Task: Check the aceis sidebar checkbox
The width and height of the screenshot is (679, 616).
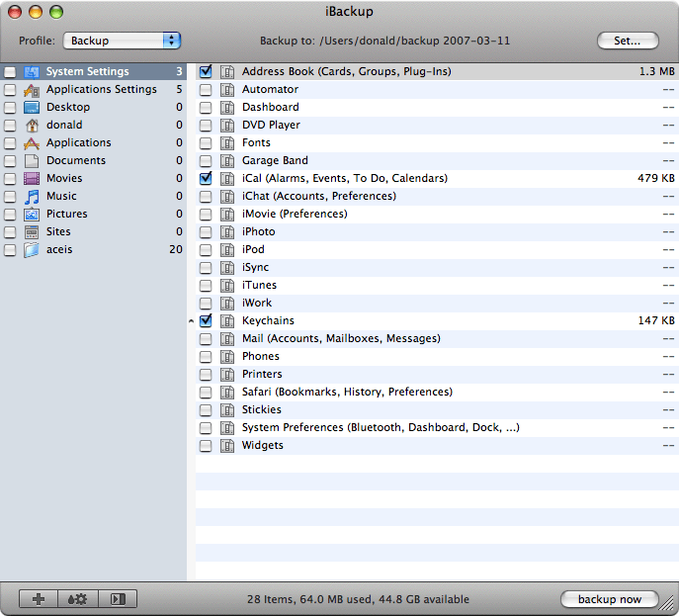Action: (x=10, y=250)
